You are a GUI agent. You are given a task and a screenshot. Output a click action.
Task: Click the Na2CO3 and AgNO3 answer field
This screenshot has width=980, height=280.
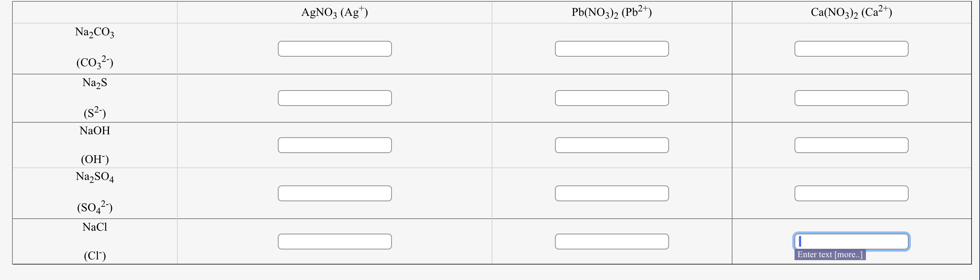click(335, 48)
